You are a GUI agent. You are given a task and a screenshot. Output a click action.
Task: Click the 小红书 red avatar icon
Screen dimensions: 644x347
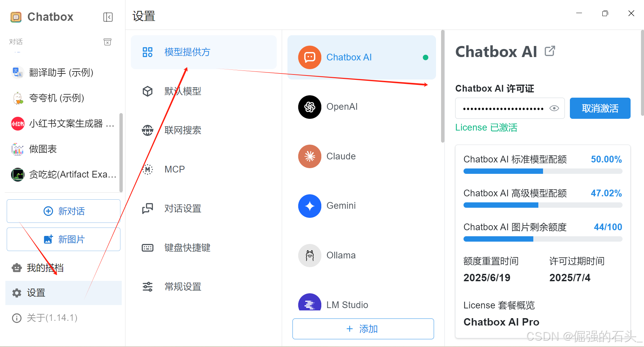coord(17,123)
